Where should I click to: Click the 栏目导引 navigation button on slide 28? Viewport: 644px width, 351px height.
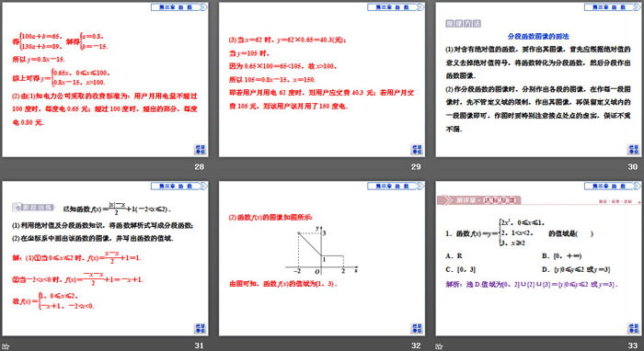tap(200, 149)
